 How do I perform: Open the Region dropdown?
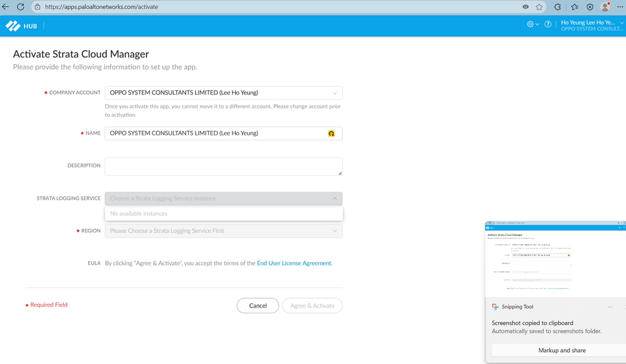click(335, 231)
